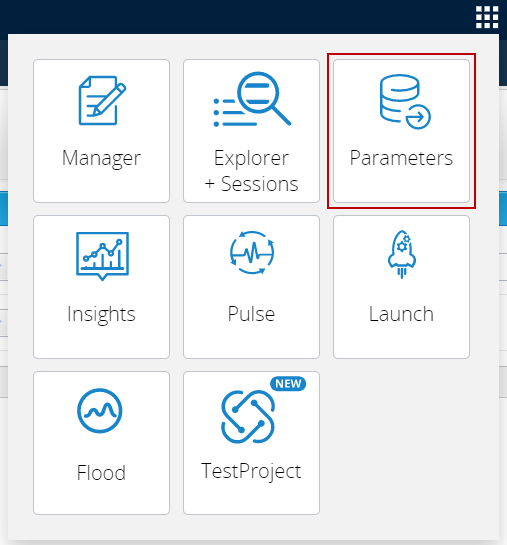
Task: Open Explorer + Sessions tile
Action: 251,131
